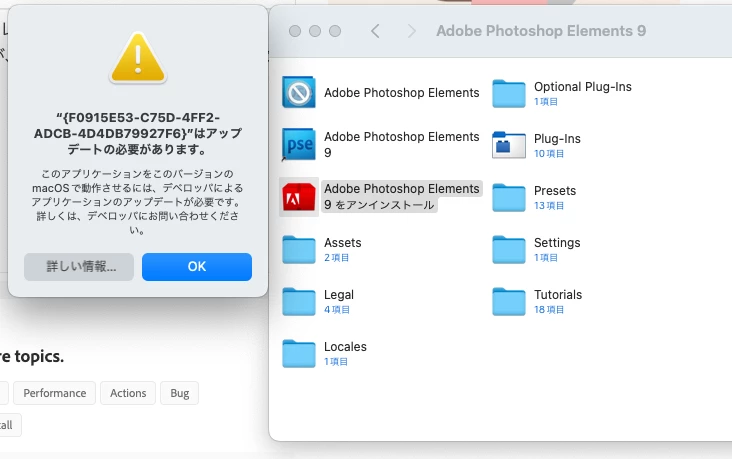Select the Presets folder icon
The image size is (732, 459).
(509, 197)
